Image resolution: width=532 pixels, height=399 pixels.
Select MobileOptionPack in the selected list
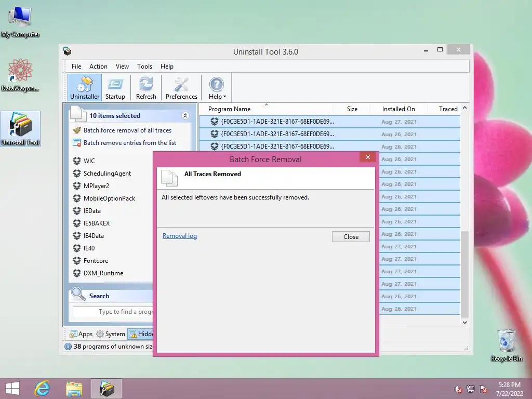pyautogui.click(x=109, y=198)
